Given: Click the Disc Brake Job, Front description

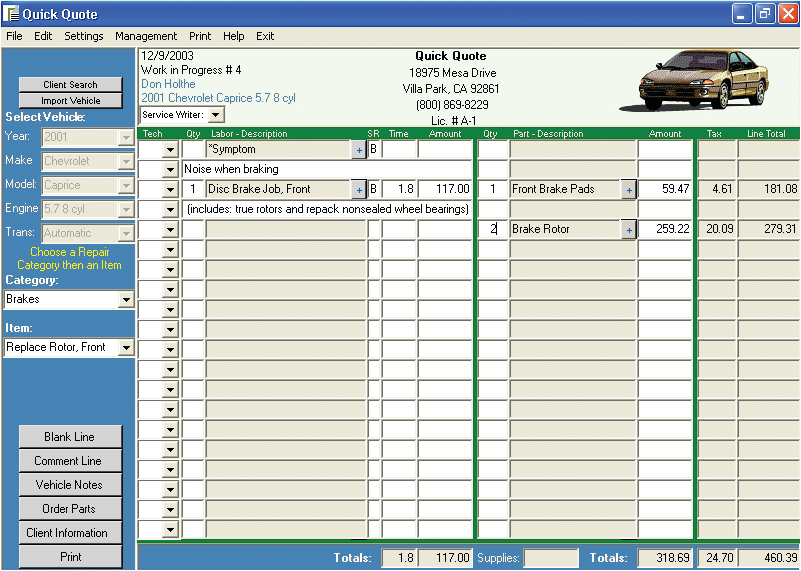Looking at the screenshot, I should 279,189.
